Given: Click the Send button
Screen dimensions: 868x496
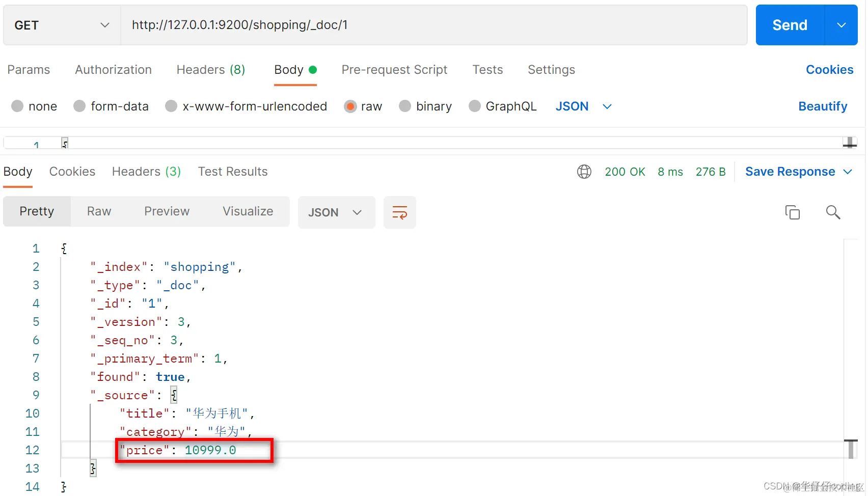Looking at the screenshot, I should point(790,25).
